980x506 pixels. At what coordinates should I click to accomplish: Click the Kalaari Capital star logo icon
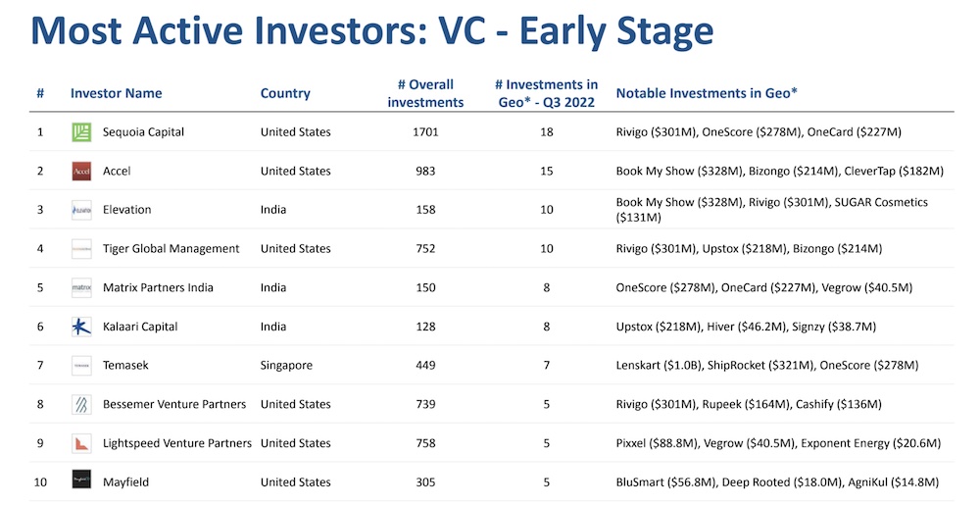(x=81, y=327)
